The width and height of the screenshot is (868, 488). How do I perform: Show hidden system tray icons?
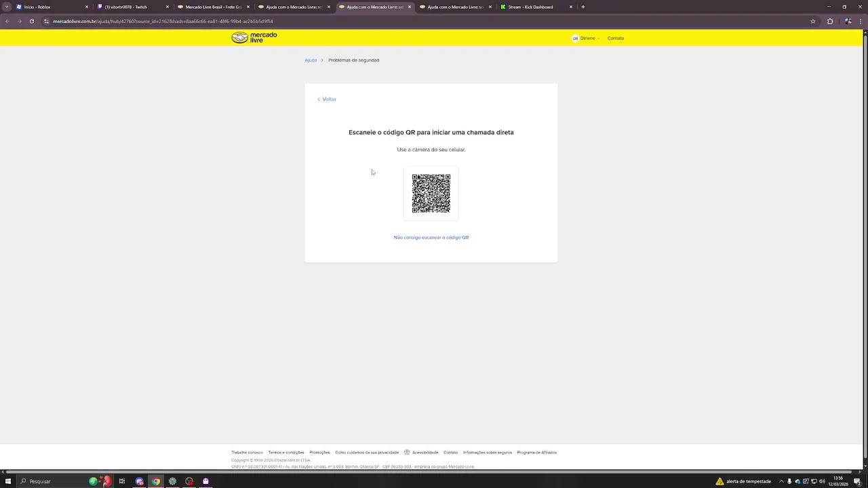click(781, 481)
